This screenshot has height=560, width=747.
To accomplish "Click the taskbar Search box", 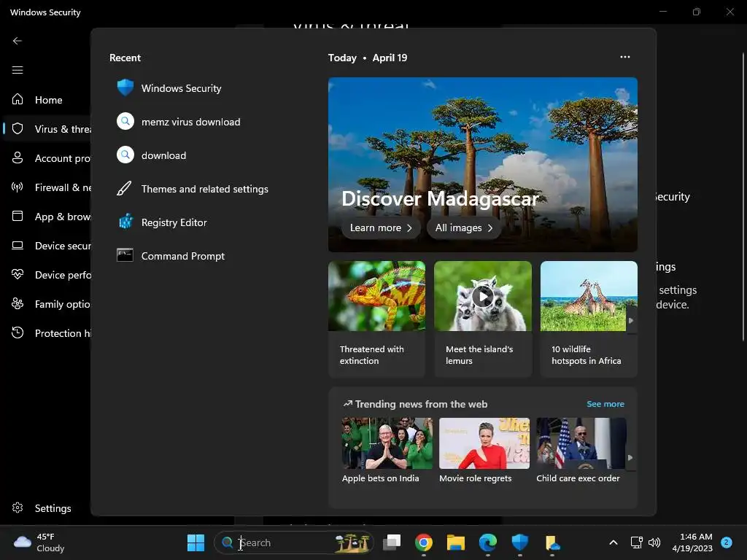I will click(294, 542).
